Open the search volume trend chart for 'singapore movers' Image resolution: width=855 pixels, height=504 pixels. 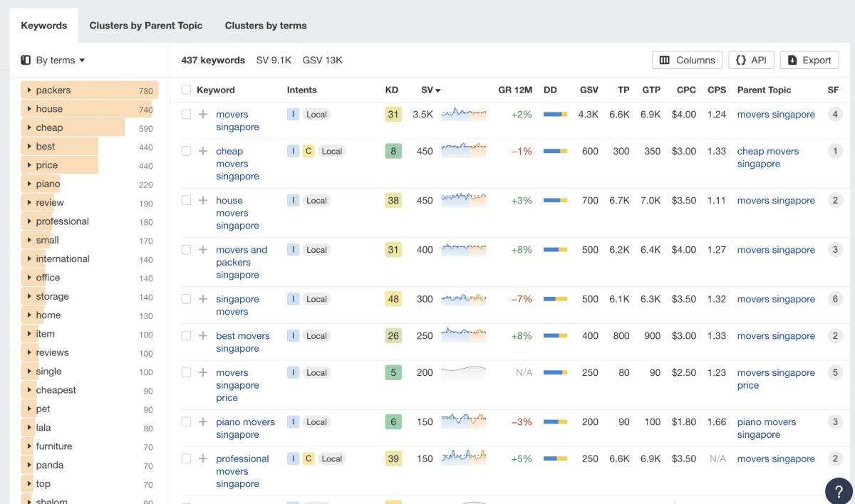tap(463, 300)
